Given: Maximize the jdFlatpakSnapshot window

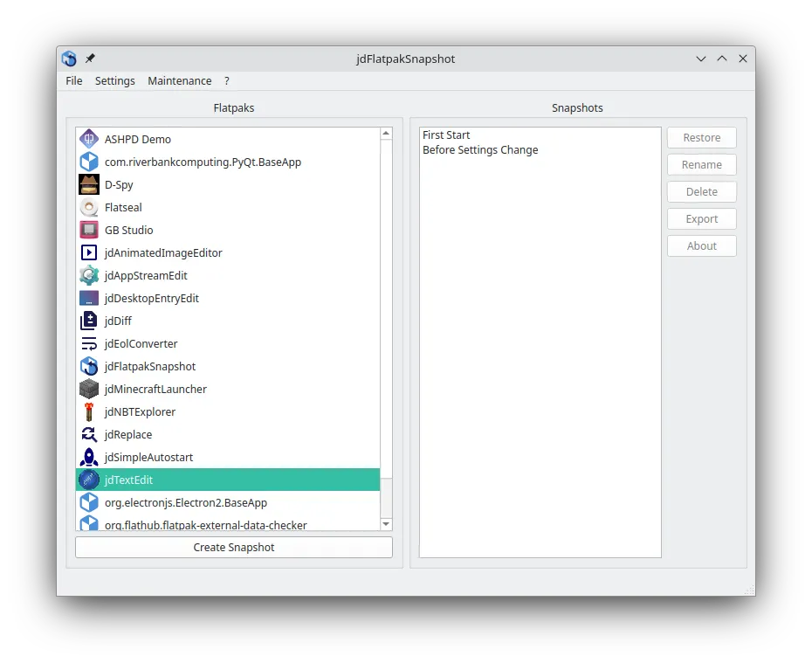Looking at the screenshot, I should coord(722,59).
